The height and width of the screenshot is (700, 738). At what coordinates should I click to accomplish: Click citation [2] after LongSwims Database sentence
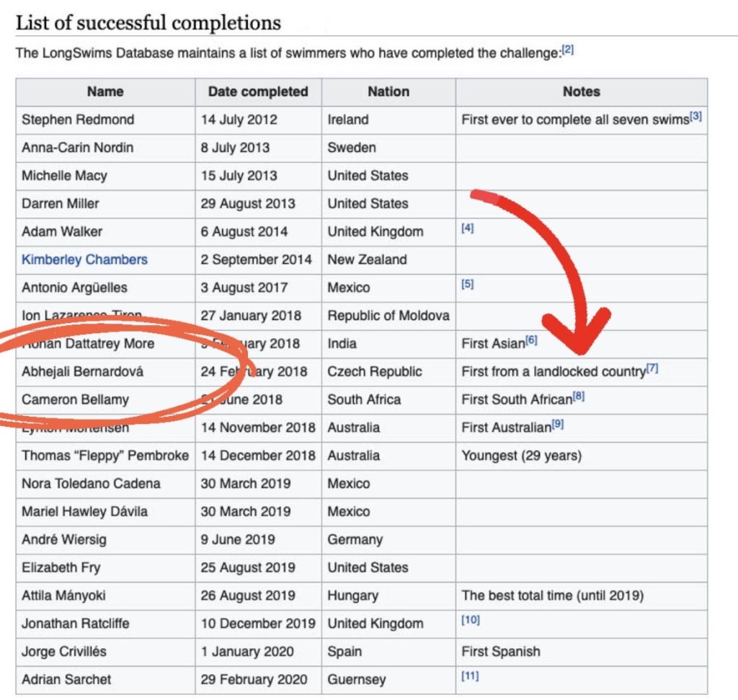(568, 50)
